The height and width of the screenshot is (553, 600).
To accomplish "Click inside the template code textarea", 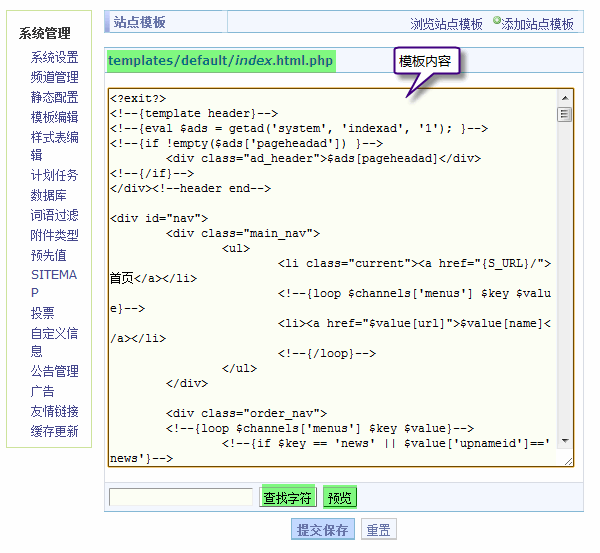I will [x=330, y=280].
